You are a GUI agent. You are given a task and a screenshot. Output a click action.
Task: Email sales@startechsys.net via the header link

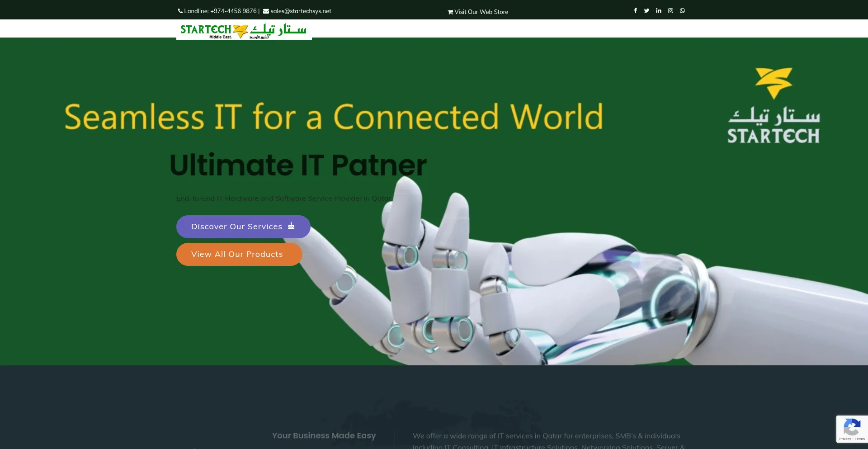coord(300,11)
